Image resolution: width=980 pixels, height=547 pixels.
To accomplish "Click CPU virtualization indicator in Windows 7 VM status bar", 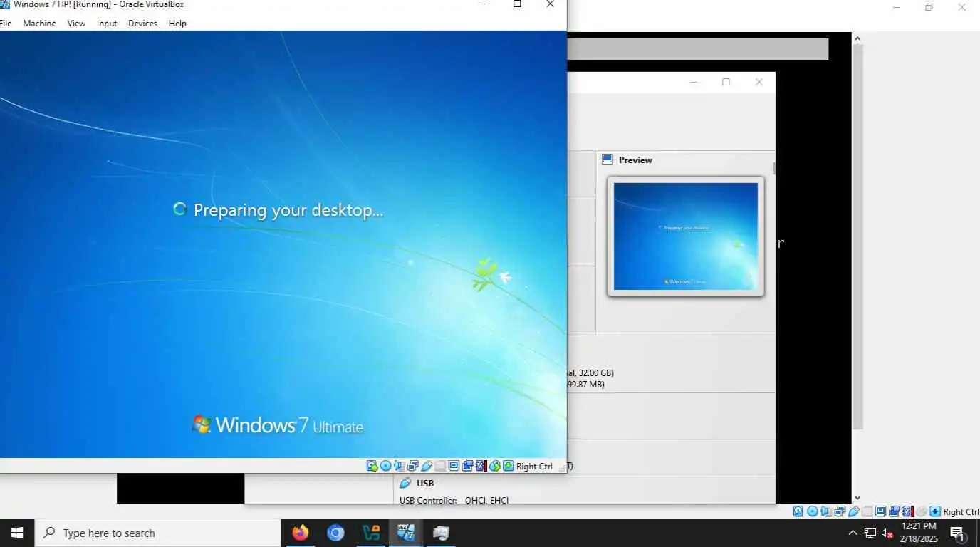I will [481, 466].
